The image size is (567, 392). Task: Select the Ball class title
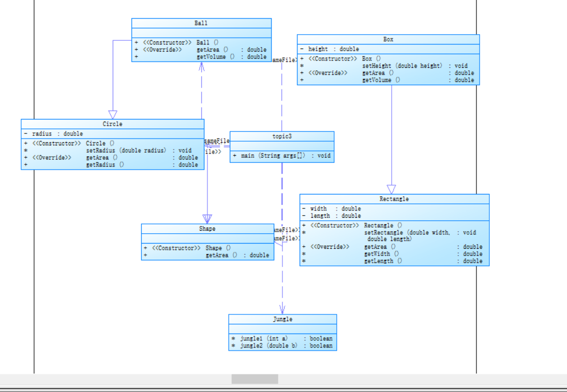pos(201,23)
